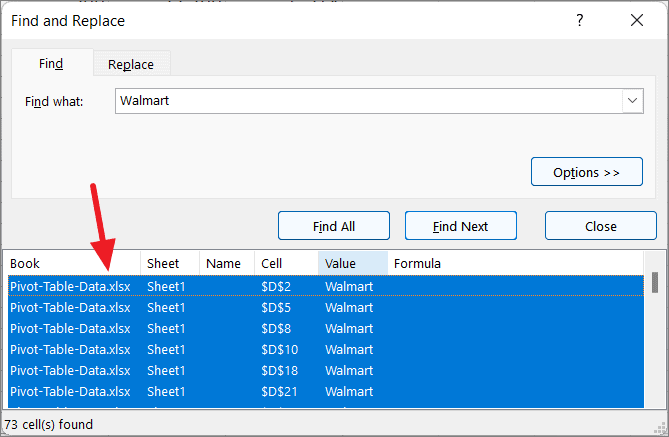Viewport: 669px width, 437px height.
Task: Click the highlighted Value column header
Action: 353,263
